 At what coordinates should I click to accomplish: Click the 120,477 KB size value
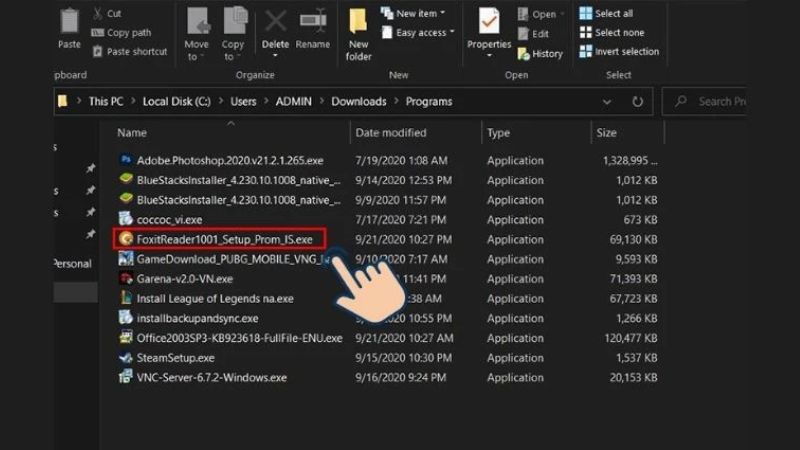(631, 338)
